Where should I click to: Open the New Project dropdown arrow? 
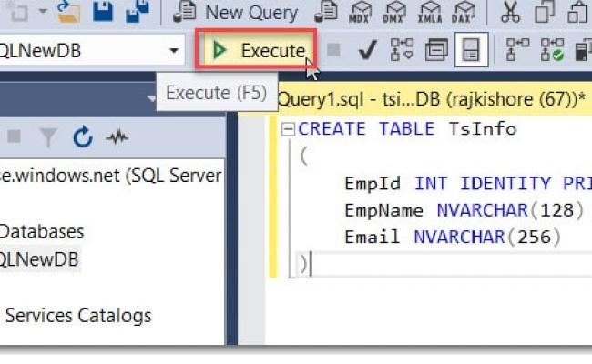tap(43, 11)
